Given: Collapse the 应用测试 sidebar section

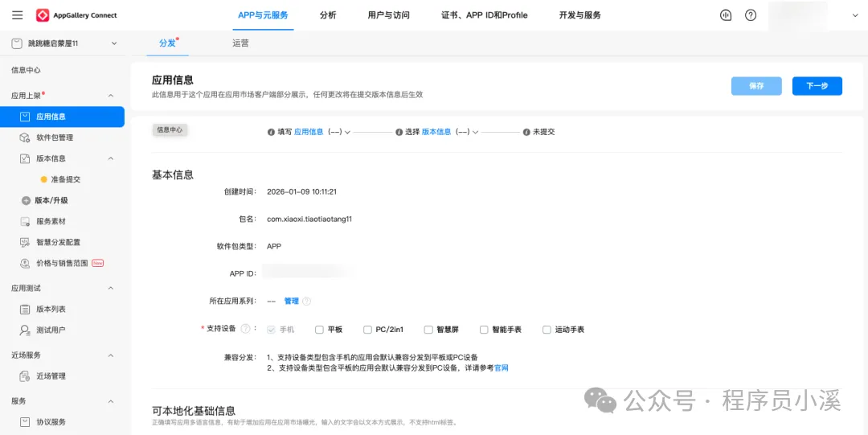Looking at the screenshot, I should pos(111,288).
